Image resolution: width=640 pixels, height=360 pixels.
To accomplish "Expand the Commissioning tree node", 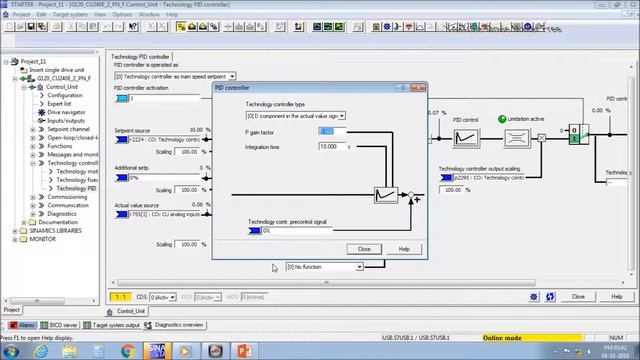I will 33,197.
